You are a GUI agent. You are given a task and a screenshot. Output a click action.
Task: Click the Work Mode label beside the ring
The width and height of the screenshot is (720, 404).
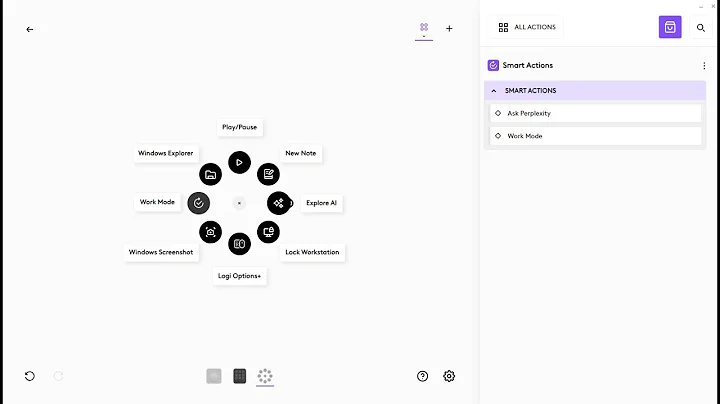pos(157,202)
